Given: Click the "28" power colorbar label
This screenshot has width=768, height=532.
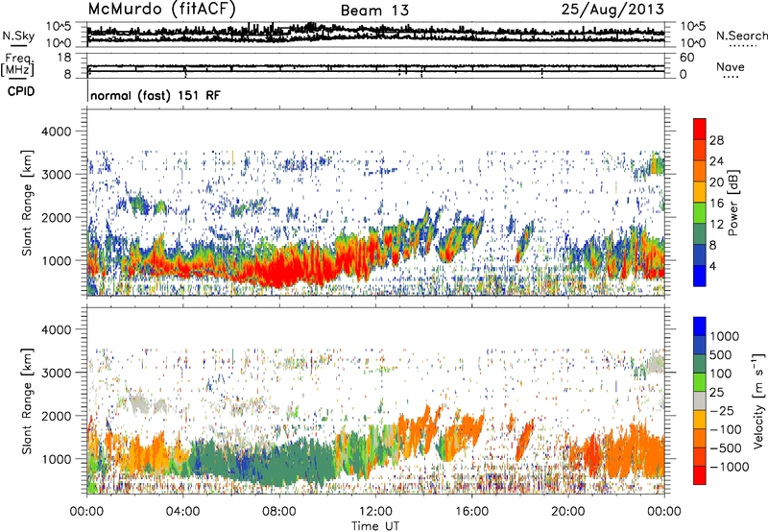Looking at the screenshot, I should click(x=716, y=140).
